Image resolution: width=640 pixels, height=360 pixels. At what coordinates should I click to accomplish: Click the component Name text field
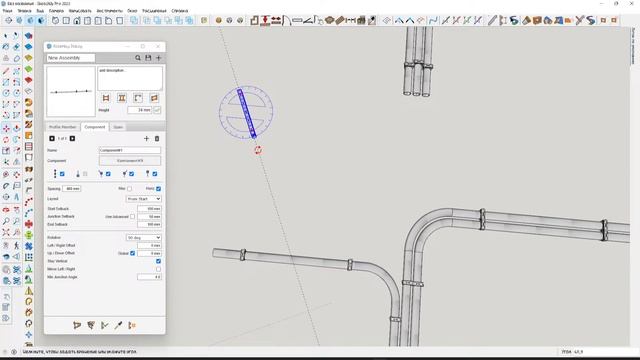click(x=130, y=150)
